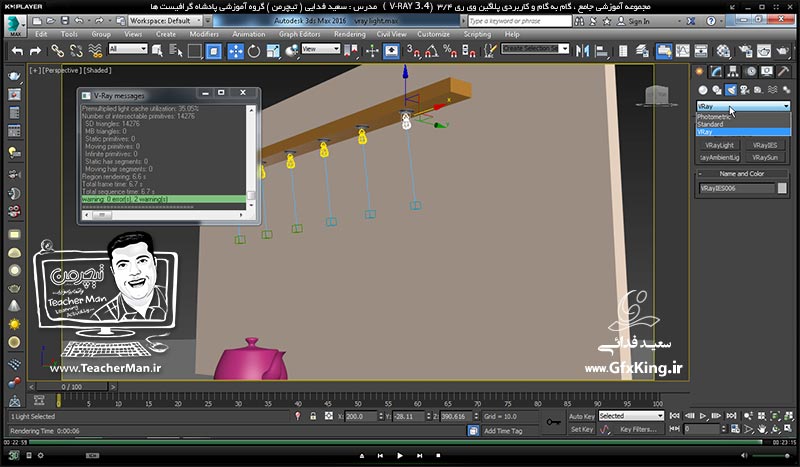Click the Align tool icon
800x467 pixels.
tap(602, 51)
